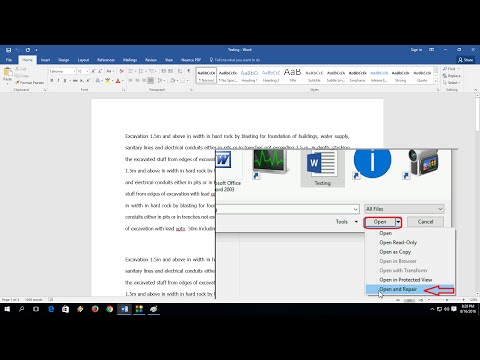Click the Save icon in the title bar
This screenshot has height=360, width=480.
[x=9, y=50]
